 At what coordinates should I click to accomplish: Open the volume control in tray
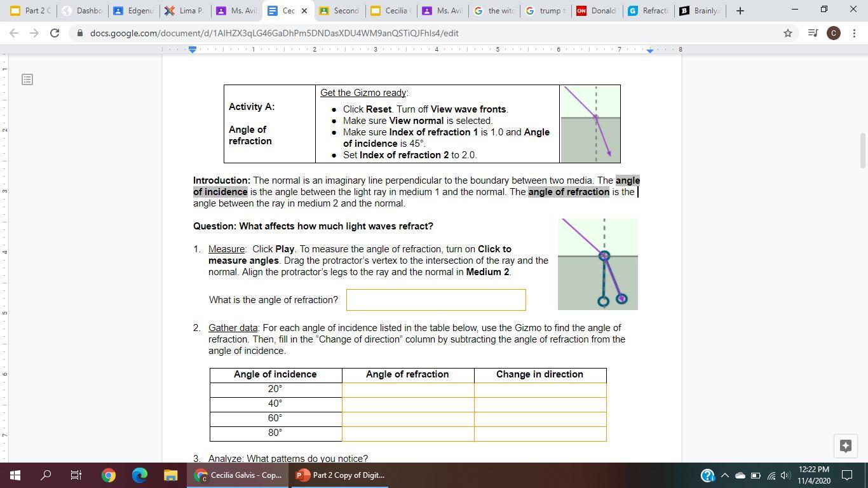(x=786, y=475)
